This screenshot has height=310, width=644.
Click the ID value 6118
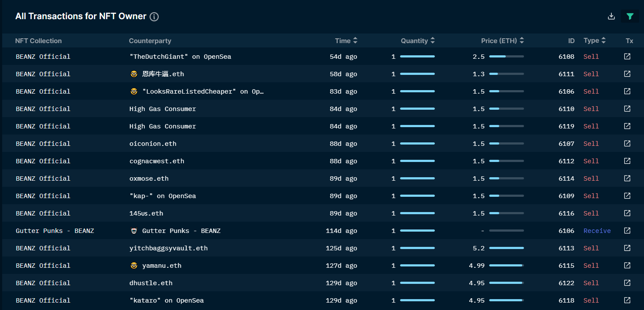click(567, 300)
